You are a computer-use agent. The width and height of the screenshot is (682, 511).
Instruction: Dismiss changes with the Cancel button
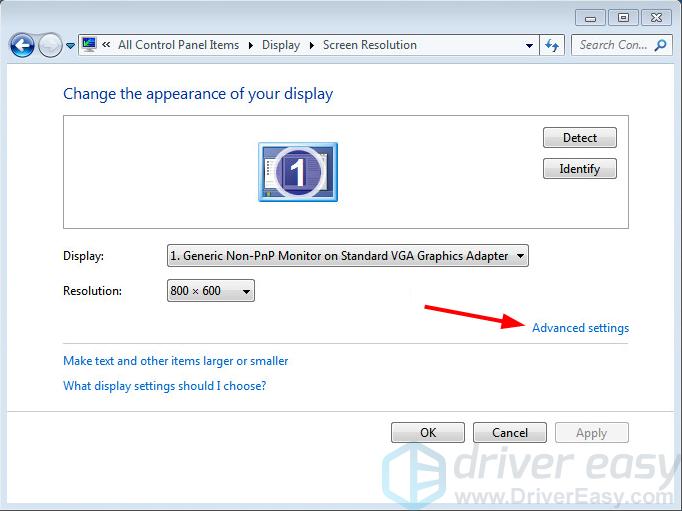(x=509, y=433)
